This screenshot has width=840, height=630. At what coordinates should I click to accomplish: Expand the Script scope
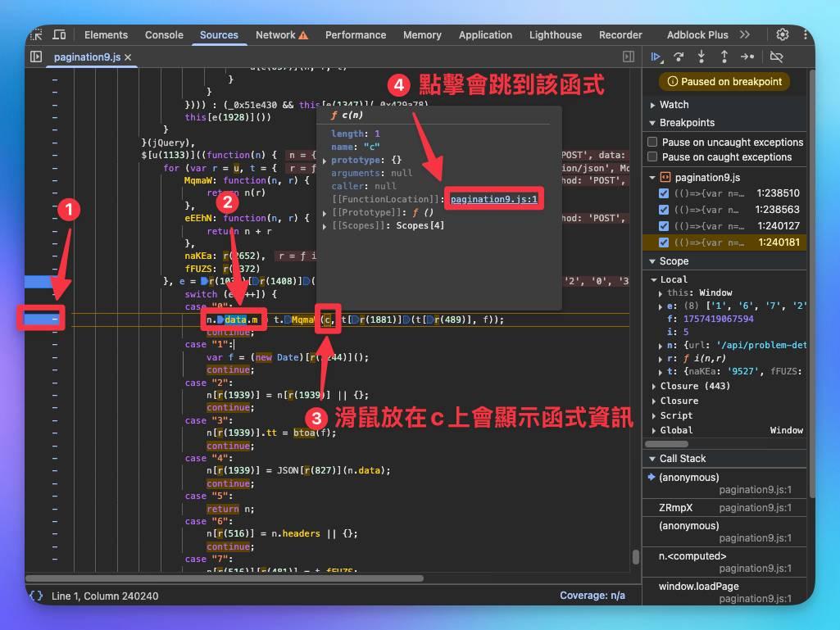pos(654,415)
